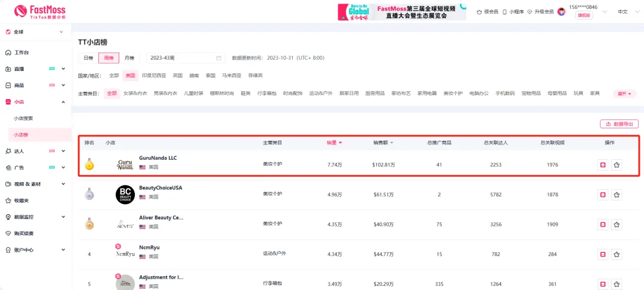Image resolution: width=644 pixels, height=290 pixels.
Task: Favorite Aliver Beauty with star icon
Action: click(x=617, y=225)
